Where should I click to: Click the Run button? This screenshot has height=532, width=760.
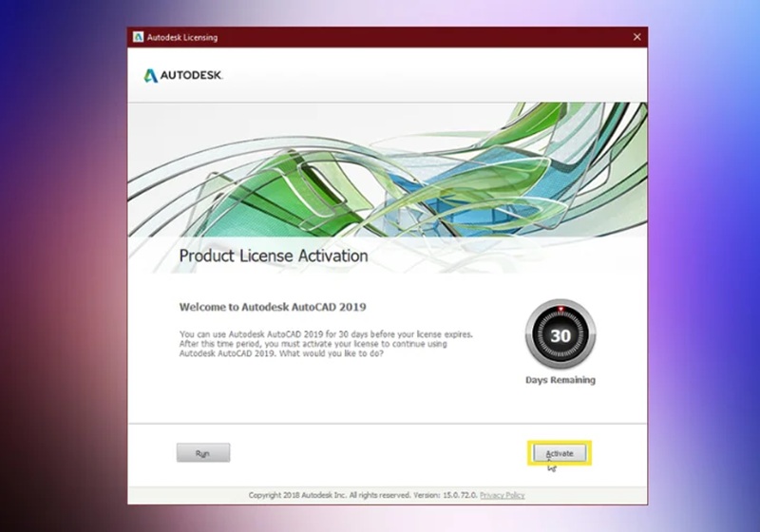click(203, 452)
